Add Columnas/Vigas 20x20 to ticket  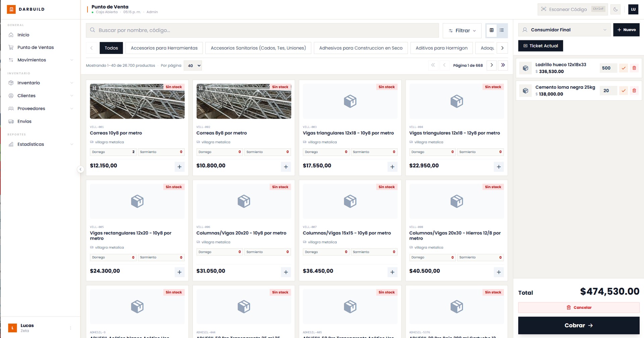click(x=286, y=272)
